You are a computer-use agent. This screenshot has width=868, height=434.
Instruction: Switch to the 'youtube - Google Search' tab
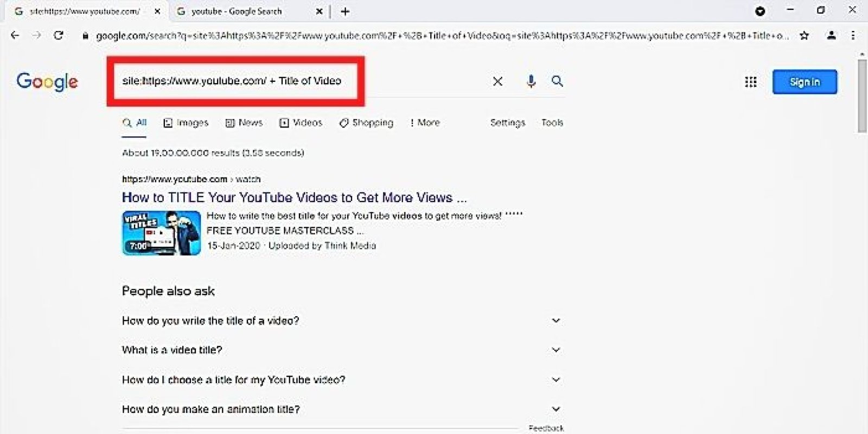[x=250, y=11]
